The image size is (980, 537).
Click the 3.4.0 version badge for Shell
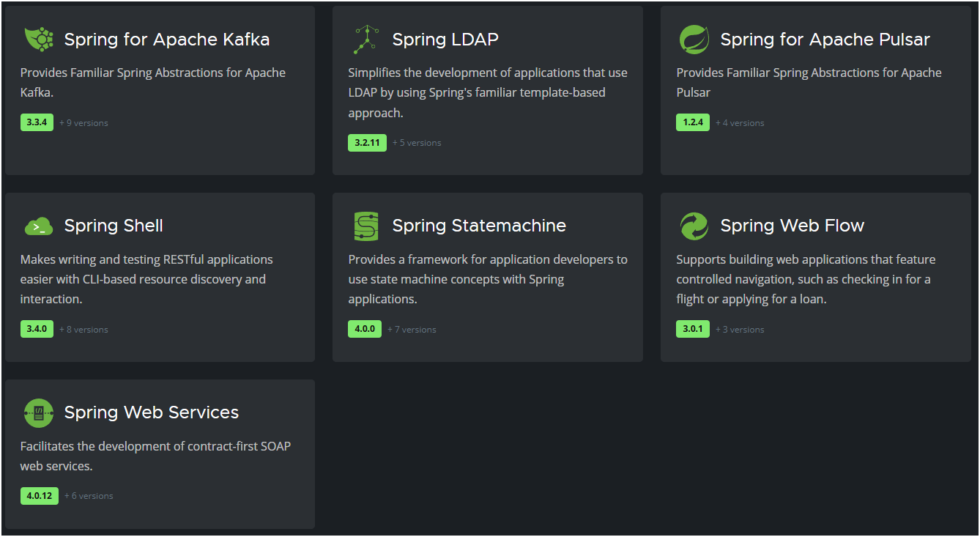pos(37,329)
